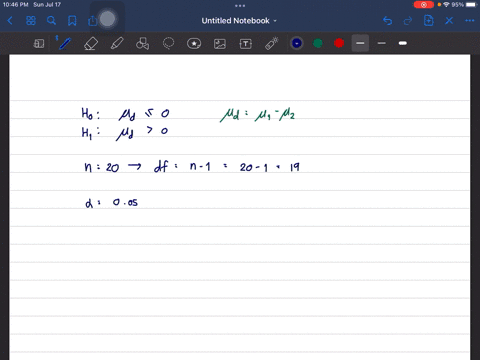Select the Highlighter tool
The image size is (480, 360).
click(117, 43)
